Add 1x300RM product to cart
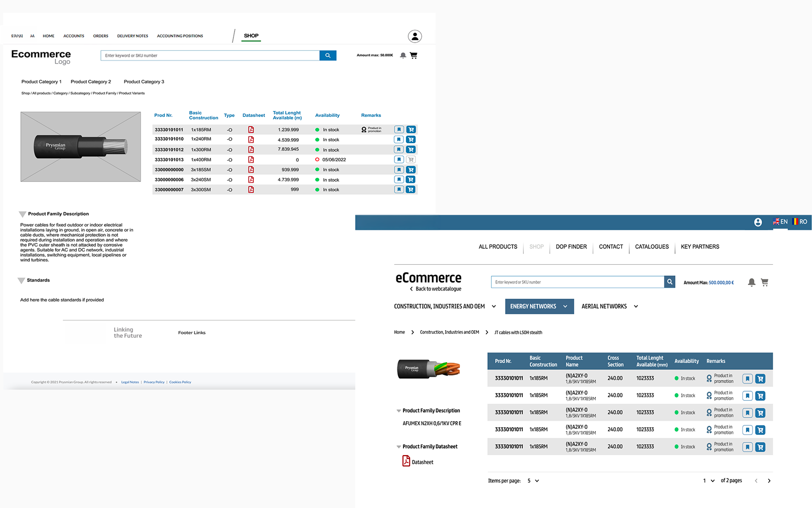 411,149
